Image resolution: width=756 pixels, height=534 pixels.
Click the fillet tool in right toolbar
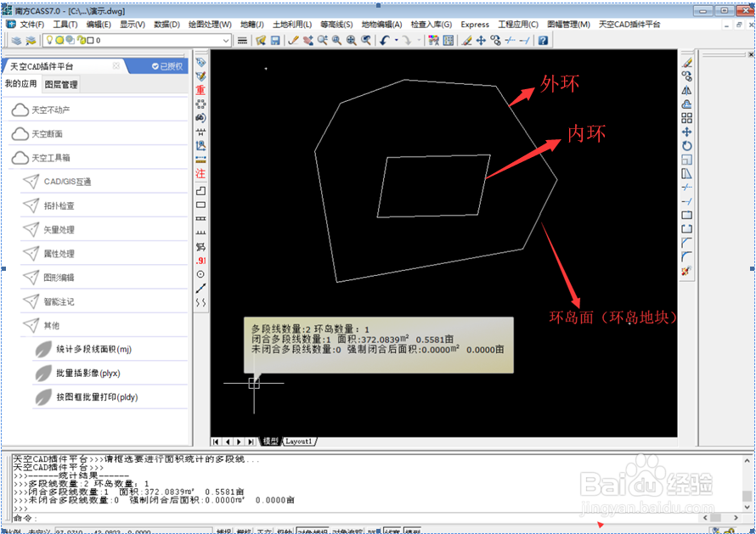click(686, 257)
